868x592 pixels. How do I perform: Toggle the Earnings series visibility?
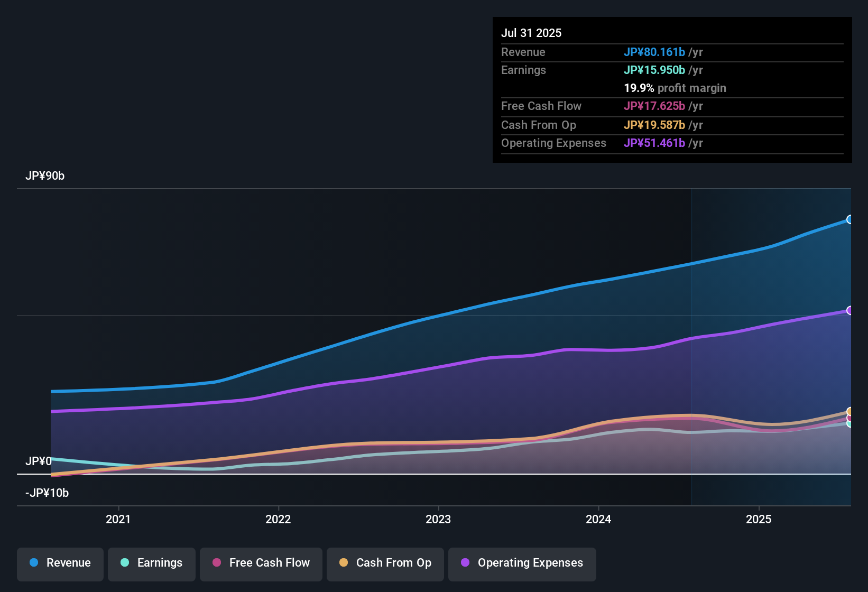pyautogui.click(x=151, y=563)
